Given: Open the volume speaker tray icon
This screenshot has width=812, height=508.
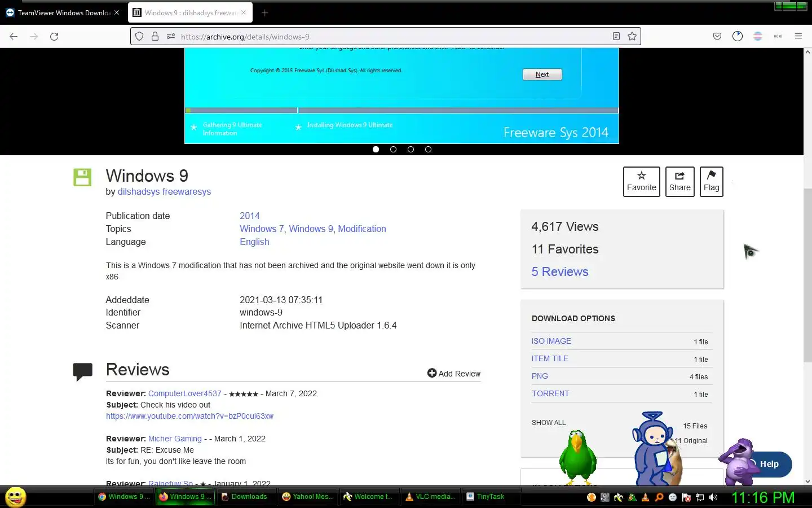Looking at the screenshot, I should tap(713, 497).
